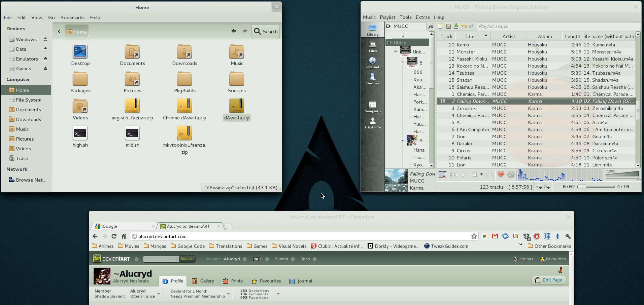Create a new playlist with the star-page icon
644x305 pixels.
441,26
